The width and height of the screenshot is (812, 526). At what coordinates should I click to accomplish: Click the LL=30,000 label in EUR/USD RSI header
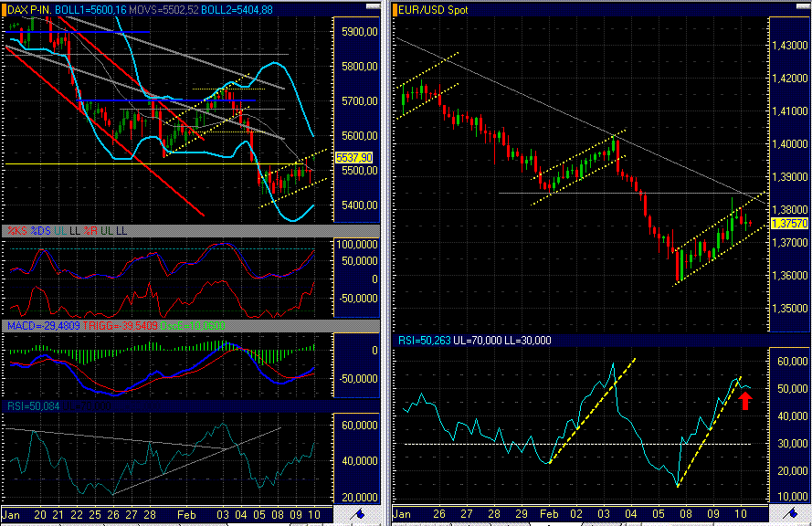tap(528, 341)
